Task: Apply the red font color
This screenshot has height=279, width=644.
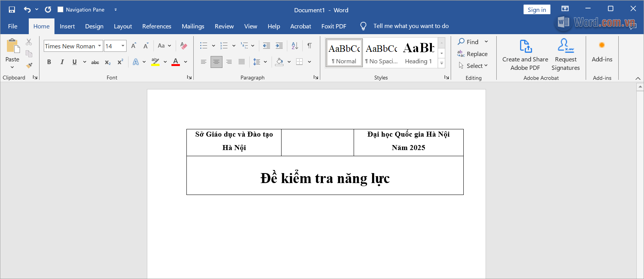Action: (x=176, y=62)
